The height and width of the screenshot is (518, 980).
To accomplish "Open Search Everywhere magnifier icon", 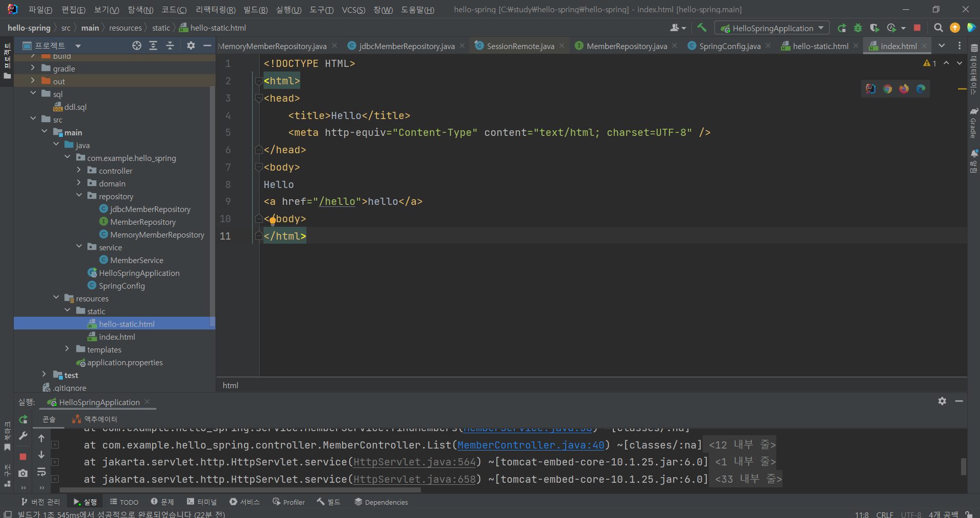I will tap(938, 28).
